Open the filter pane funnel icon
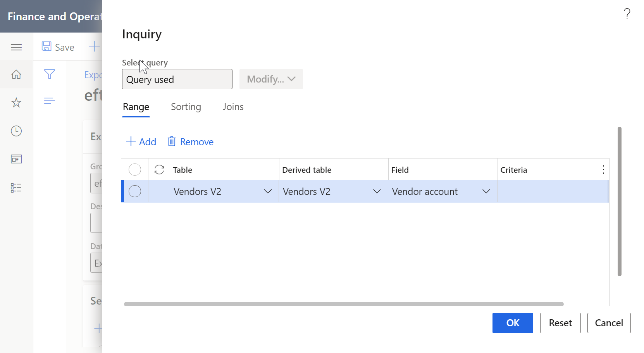The width and height of the screenshot is (644, 353). 50,74
